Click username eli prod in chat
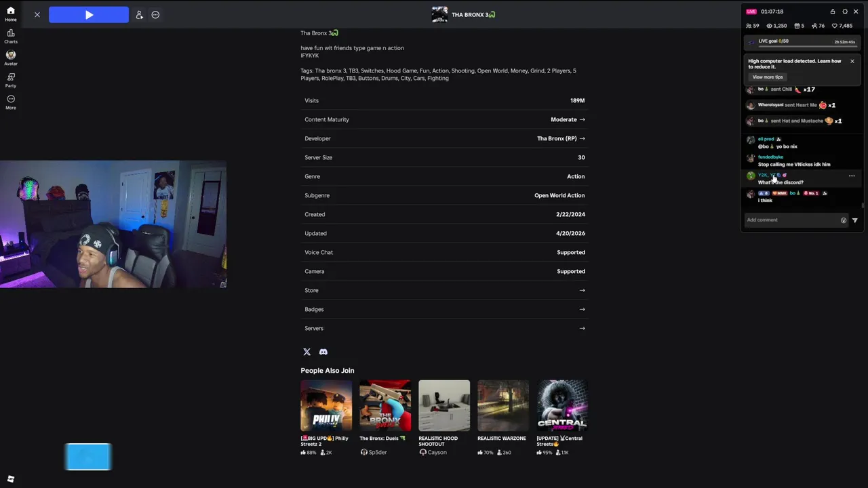Image resolution: width=868 pixels, height=488 pixels. (766, 139)
